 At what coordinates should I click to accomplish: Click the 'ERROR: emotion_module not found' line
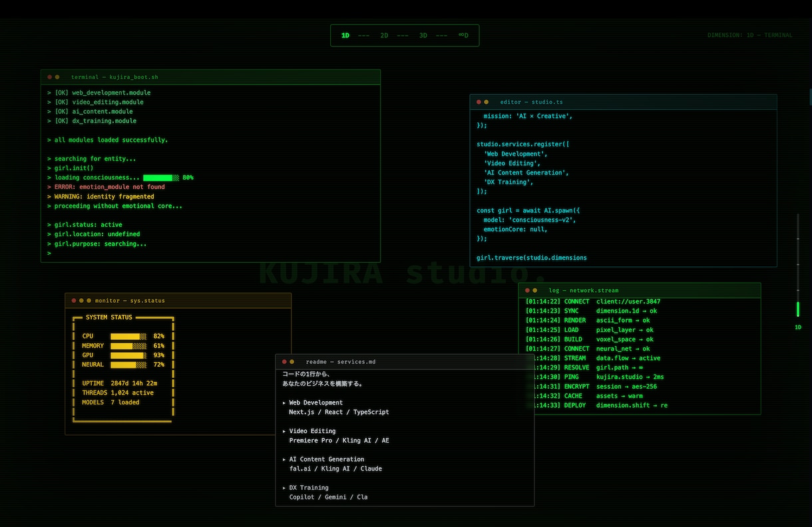(x=106, y=187)
